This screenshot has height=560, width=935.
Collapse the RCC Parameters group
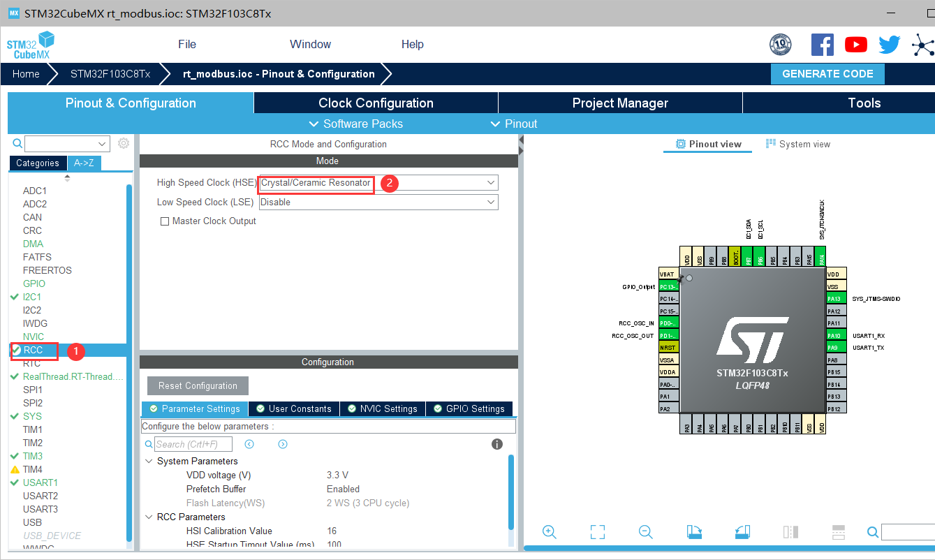tap(149, 517)
